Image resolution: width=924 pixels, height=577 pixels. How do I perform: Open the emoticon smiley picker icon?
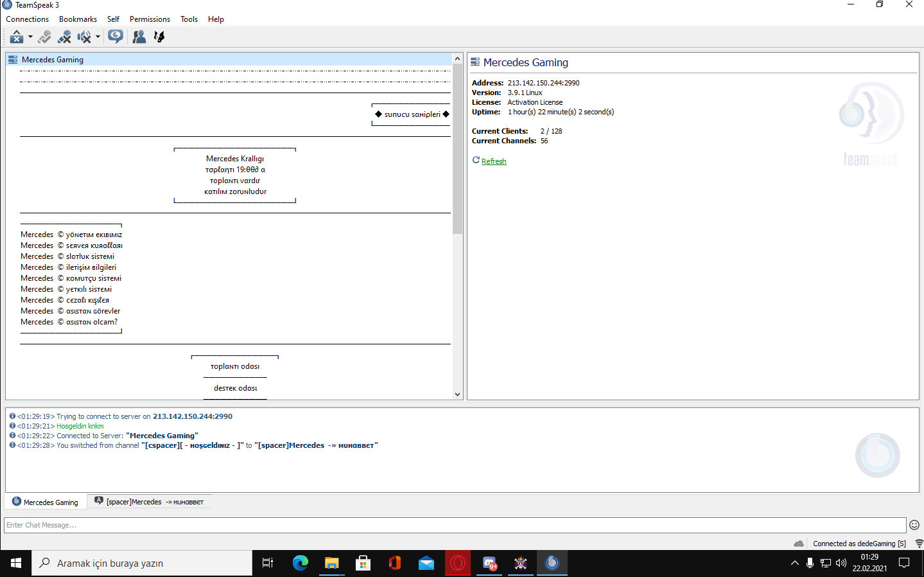click(x=914, y=525)
